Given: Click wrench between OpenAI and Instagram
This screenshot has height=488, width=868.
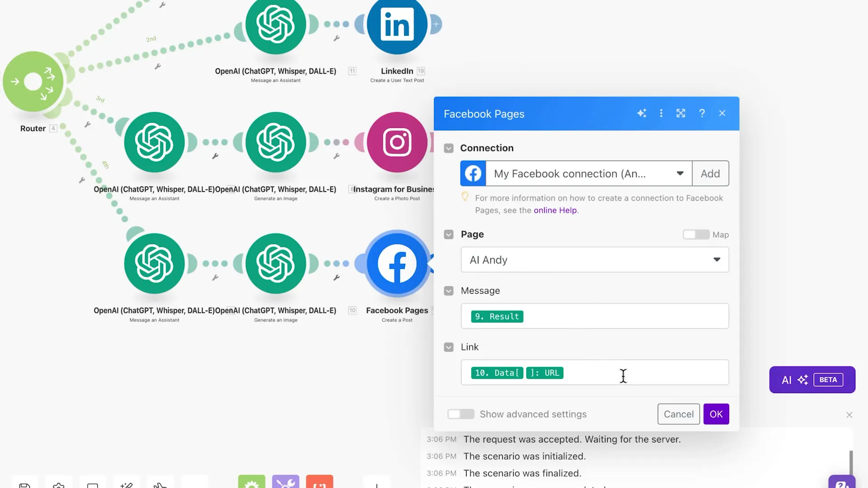Looking at the screenshot, I should (336, 156).
